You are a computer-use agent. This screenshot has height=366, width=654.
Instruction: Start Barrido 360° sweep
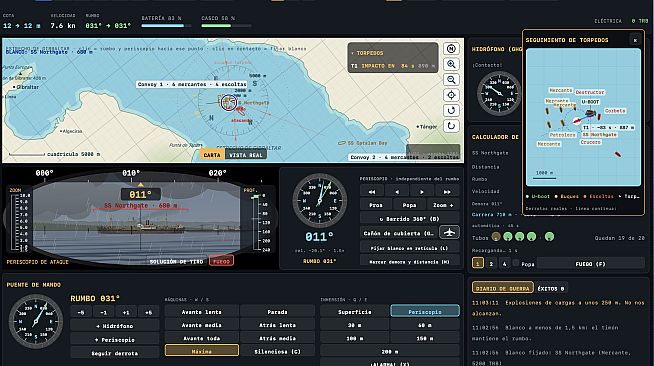point(409,219)
